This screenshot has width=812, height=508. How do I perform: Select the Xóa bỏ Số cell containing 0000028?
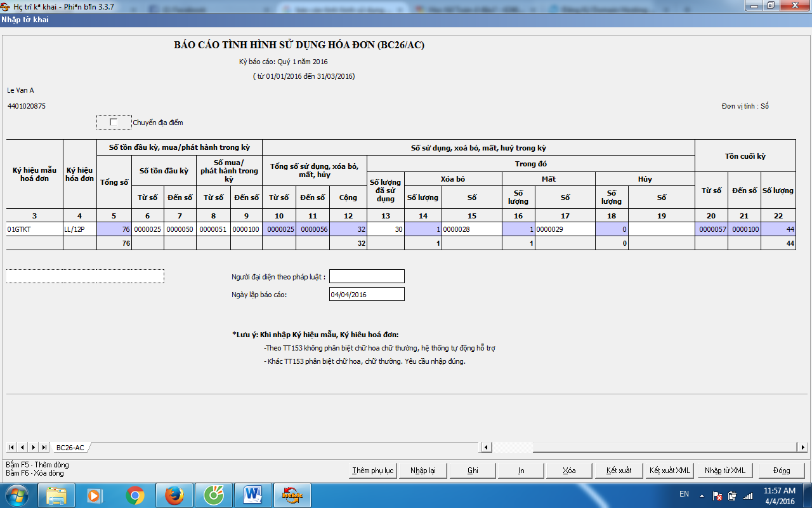pos(471,229)
